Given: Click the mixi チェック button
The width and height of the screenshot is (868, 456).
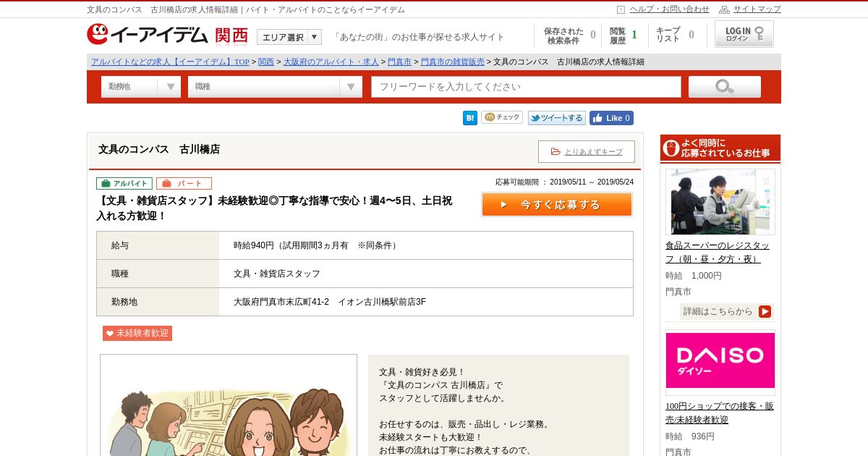Looking at the screenshot, I should point(502,117).
